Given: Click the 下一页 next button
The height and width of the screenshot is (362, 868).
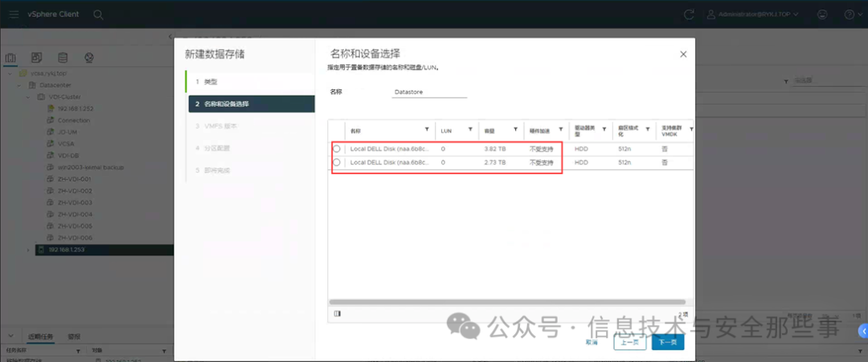Looking at the screenshot, I should point(668,343).
